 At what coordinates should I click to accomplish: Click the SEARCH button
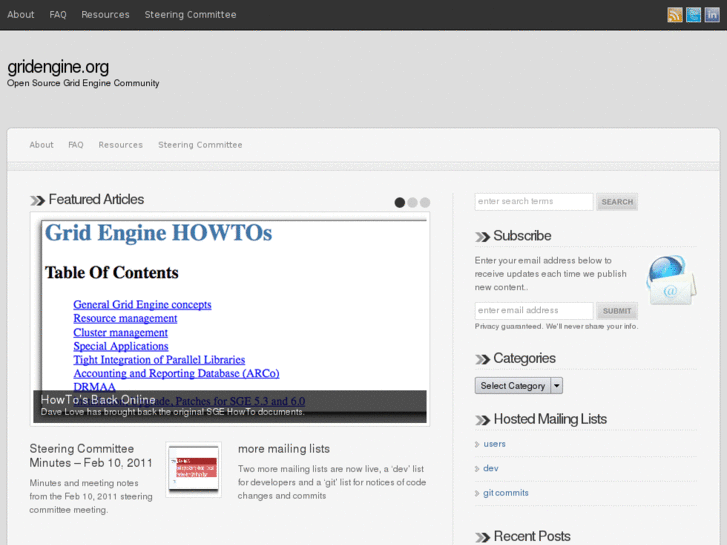point(617,202)
